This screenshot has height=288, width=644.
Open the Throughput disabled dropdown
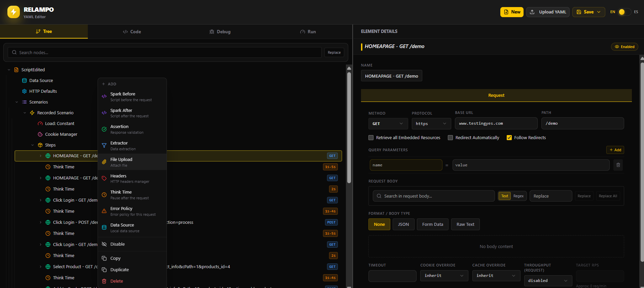click(x=548, y=281)
